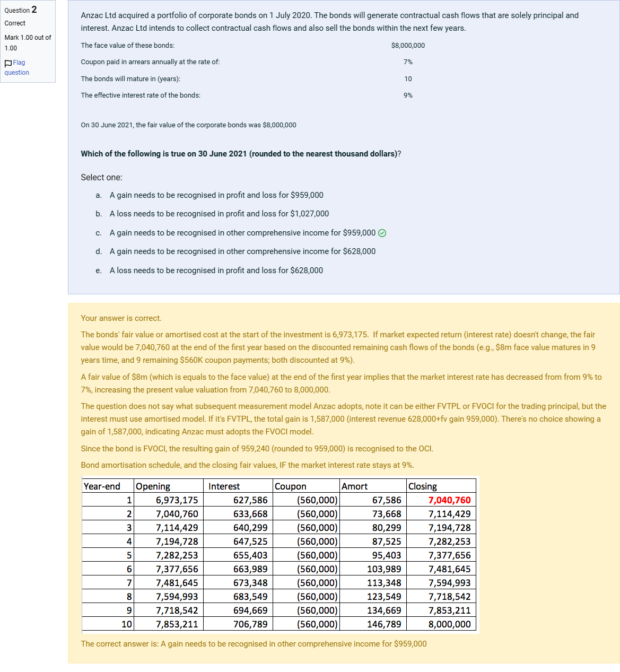Pick option e loss in profit $628,000

[x=216, y=270]
